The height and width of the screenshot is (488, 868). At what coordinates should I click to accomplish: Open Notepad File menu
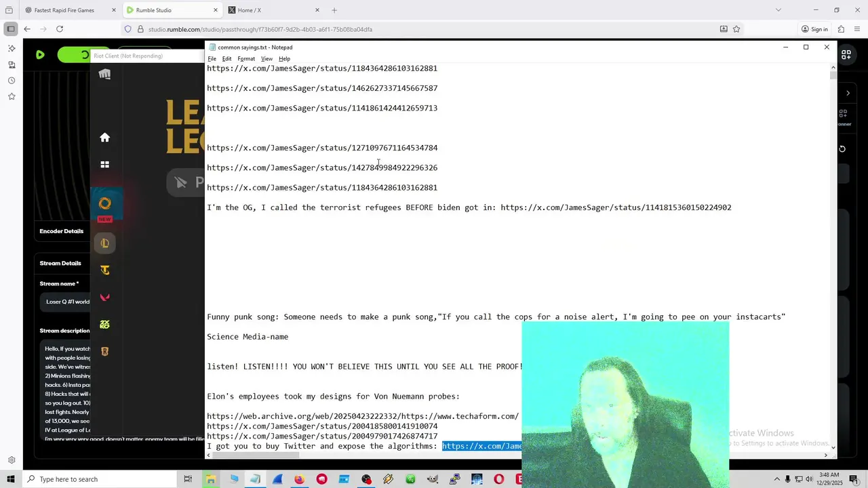212,59
